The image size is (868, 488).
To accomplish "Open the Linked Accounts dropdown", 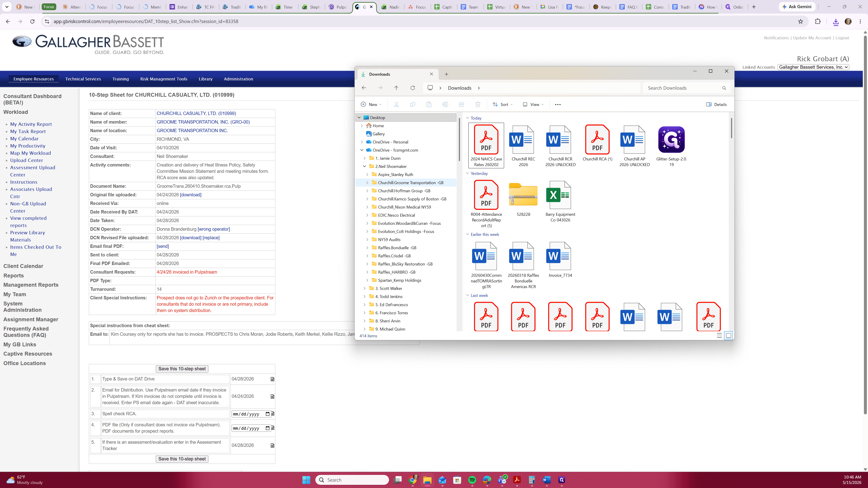I will pos(813,67).
